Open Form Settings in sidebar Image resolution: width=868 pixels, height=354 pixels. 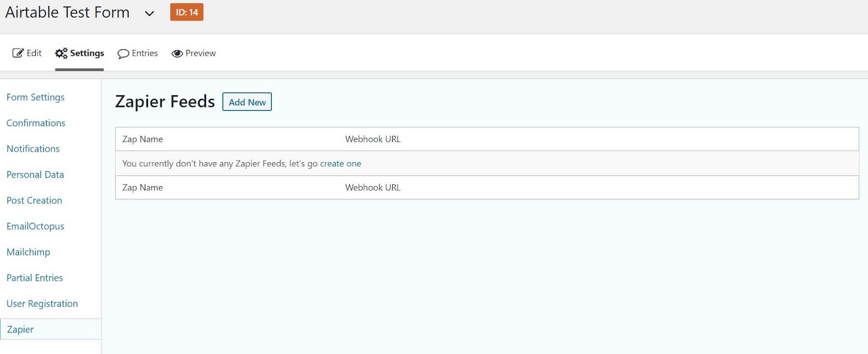pyautogui.click(x=35, y=97)
